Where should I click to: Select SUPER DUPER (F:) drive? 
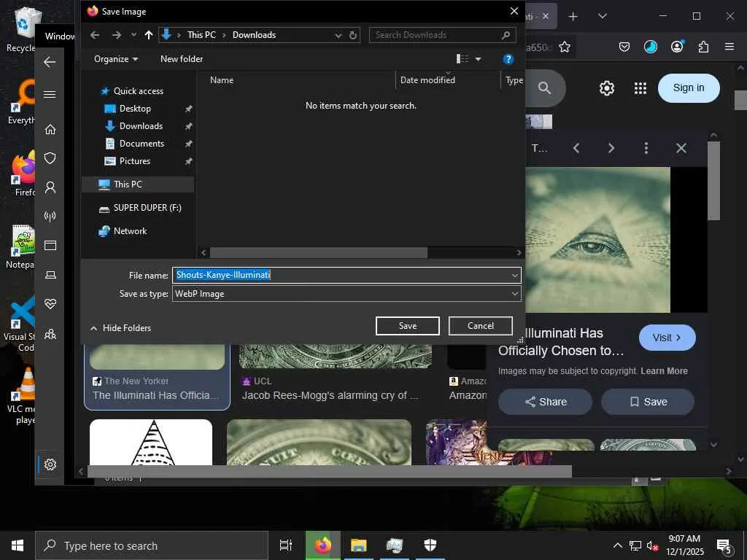tap(147, 208)
